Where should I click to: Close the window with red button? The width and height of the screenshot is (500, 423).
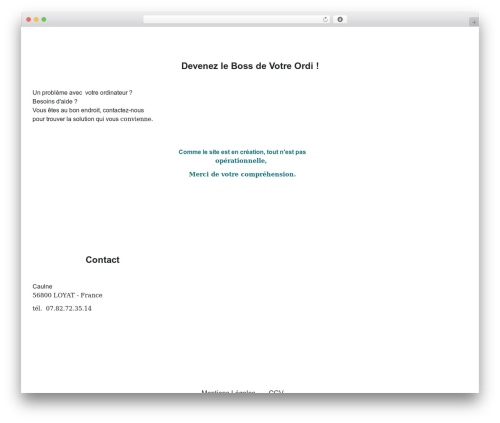pyautogui.click(x=29, y=19)
